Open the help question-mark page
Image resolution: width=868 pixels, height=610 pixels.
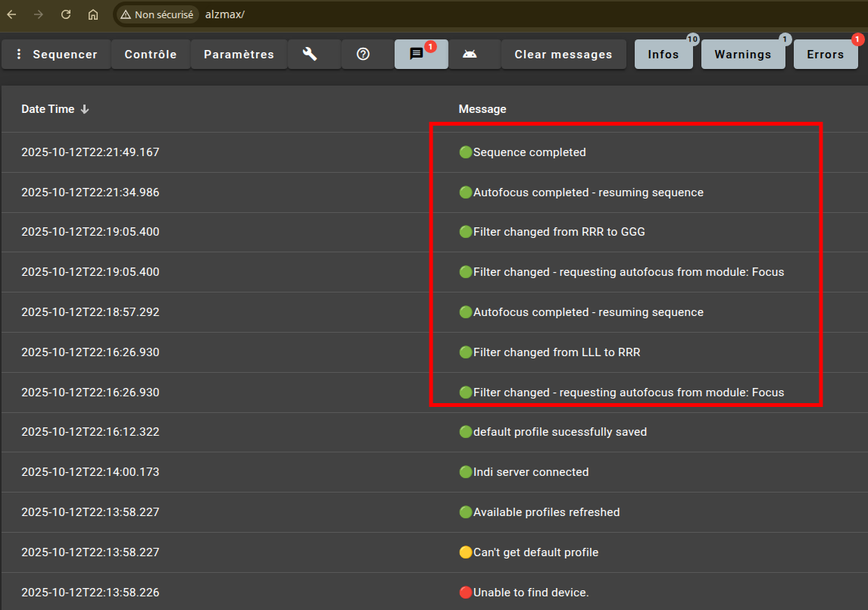[363, 55]
